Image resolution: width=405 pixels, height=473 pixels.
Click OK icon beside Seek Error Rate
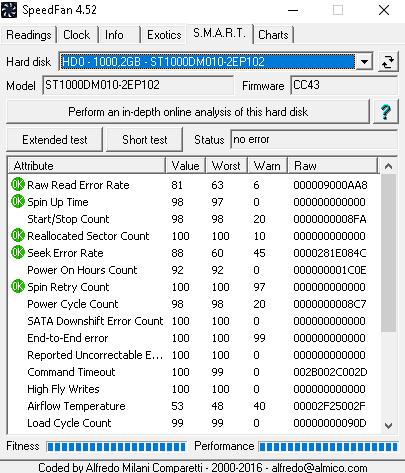(18, 252)
